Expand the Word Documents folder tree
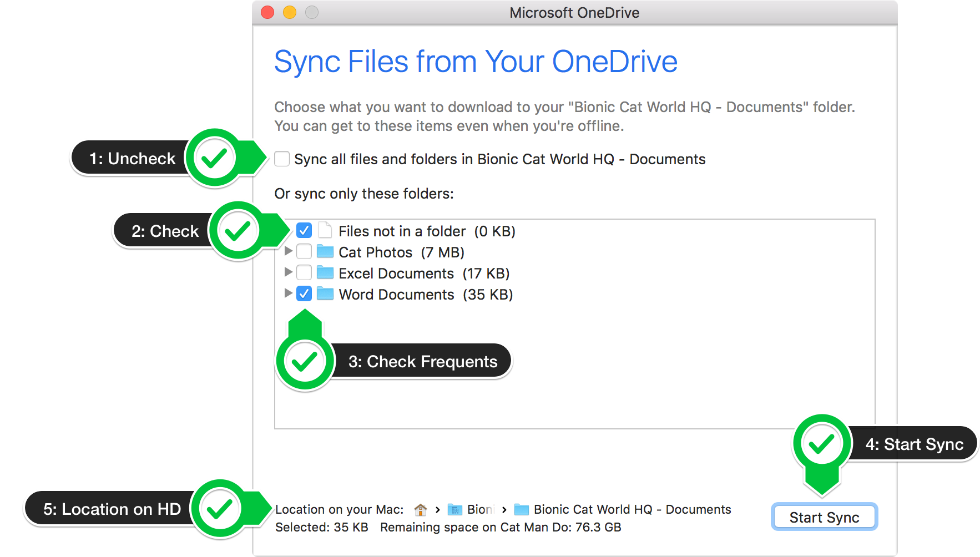 (288, 293)
